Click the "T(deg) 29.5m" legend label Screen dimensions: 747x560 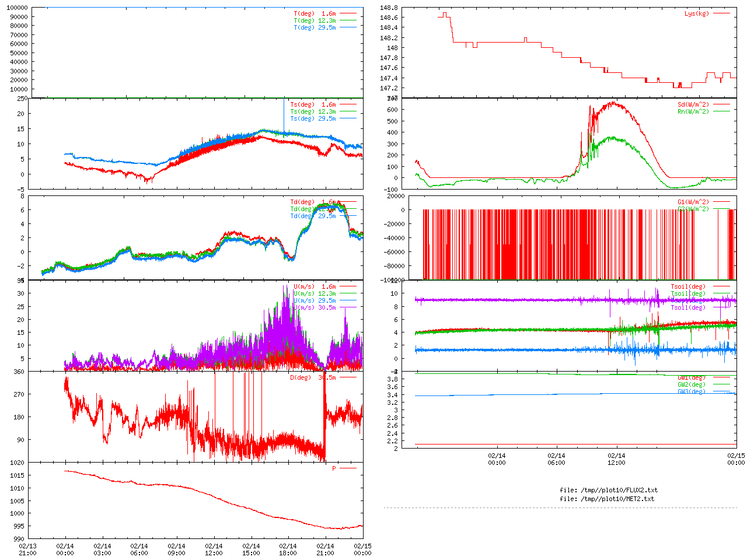point(315,27)
